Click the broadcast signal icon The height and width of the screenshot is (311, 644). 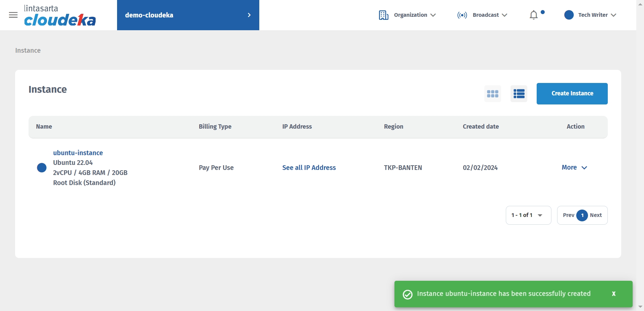point(462,15)
